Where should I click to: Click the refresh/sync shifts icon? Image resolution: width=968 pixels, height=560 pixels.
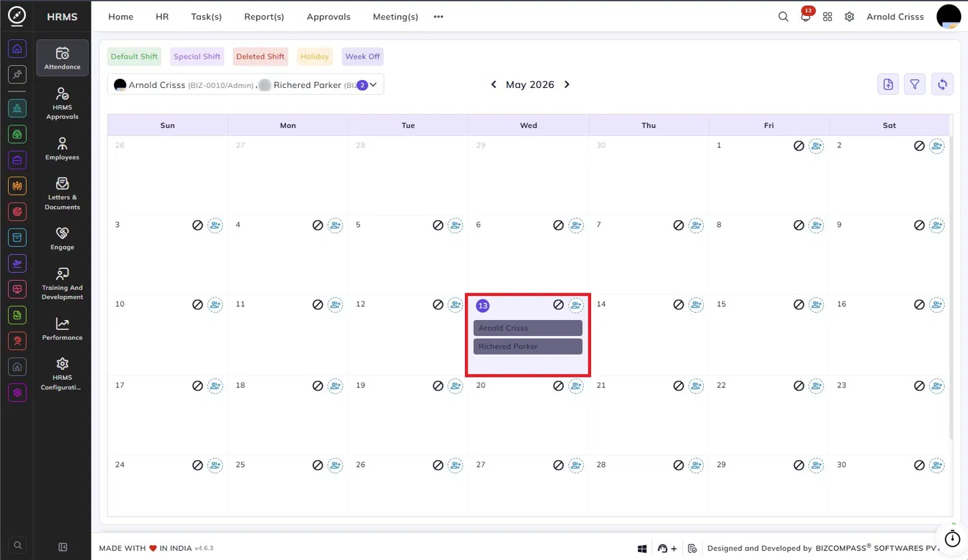point(942,84)
